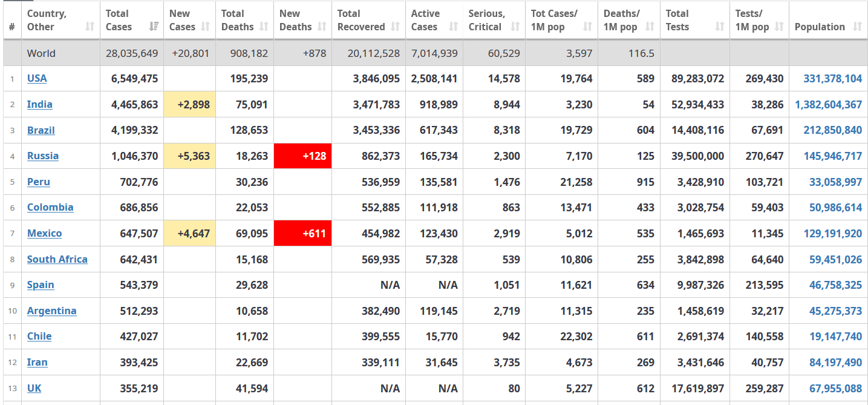Select UK total tests 17,619,897
868x405 pixels.
click(698, 389)
